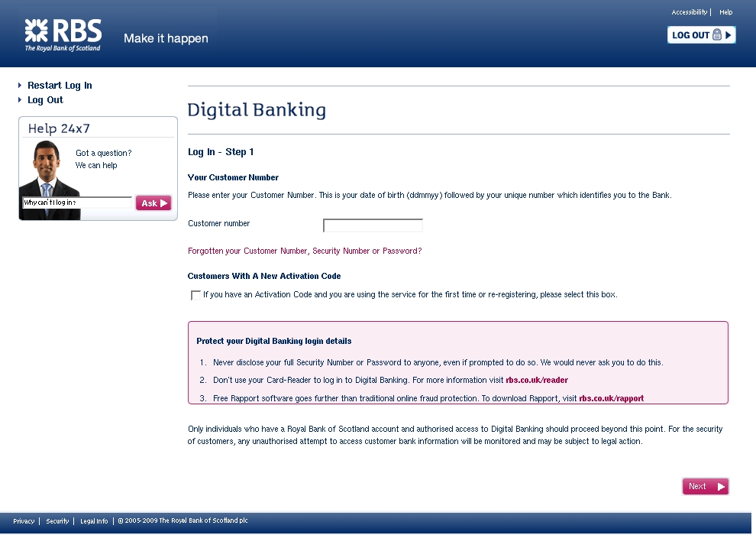
Task: Click the Ask button
Action: click(153, 203)
